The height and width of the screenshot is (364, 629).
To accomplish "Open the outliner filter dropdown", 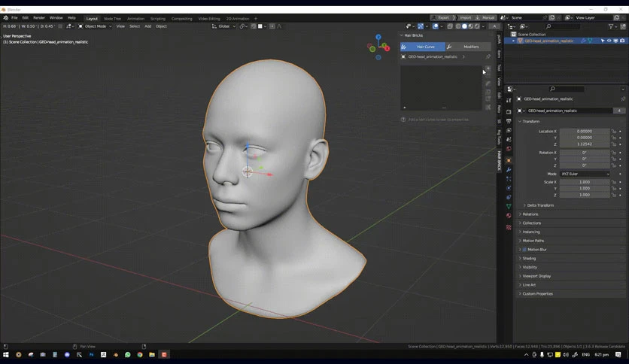I will coord(613,26).
